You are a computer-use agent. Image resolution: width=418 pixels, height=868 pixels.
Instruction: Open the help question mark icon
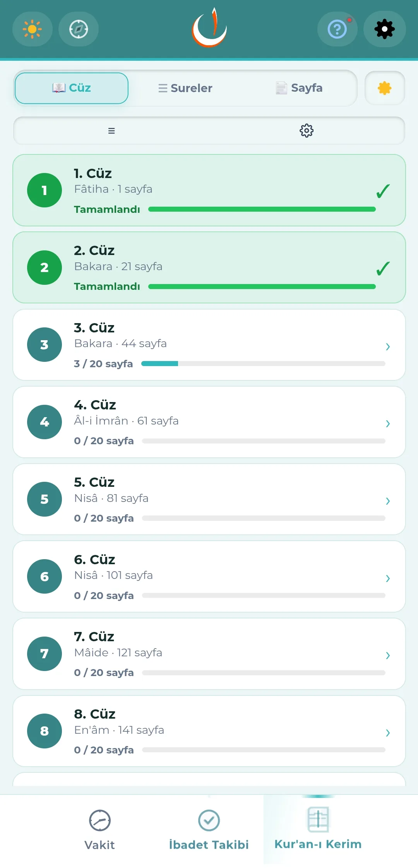(x=337, y=29)
